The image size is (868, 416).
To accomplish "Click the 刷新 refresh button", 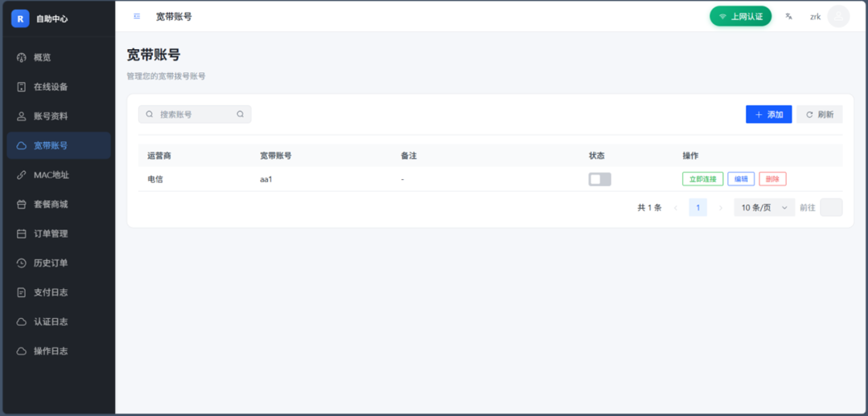I will pos(820,114).
